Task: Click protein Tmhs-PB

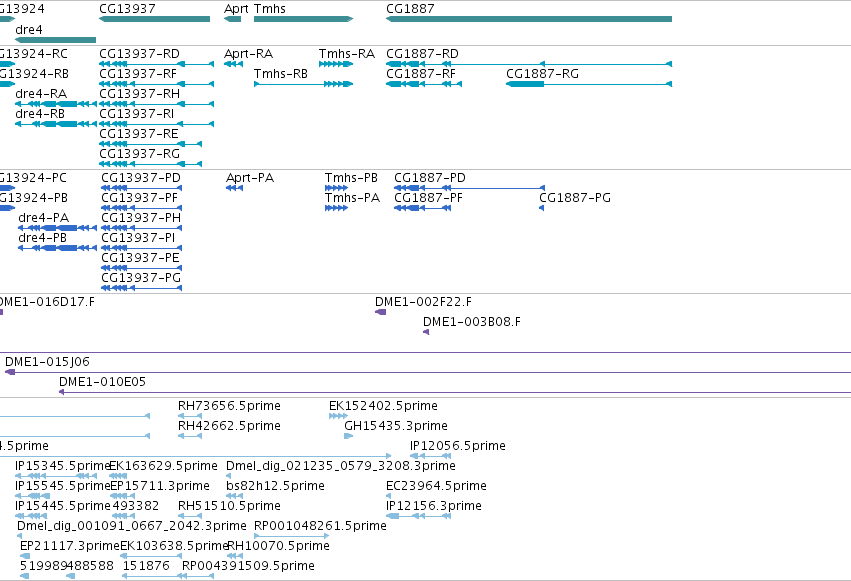Action: [x=336, y=188]
